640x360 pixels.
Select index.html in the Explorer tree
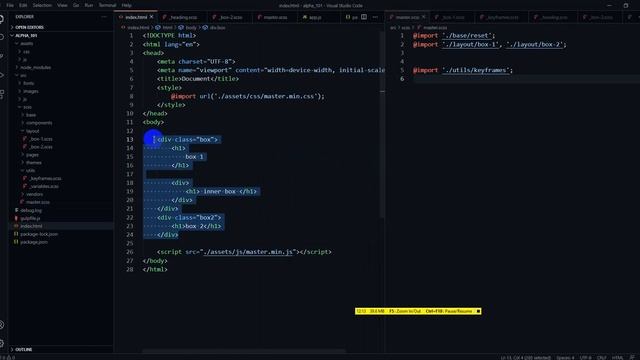[31, 226]
